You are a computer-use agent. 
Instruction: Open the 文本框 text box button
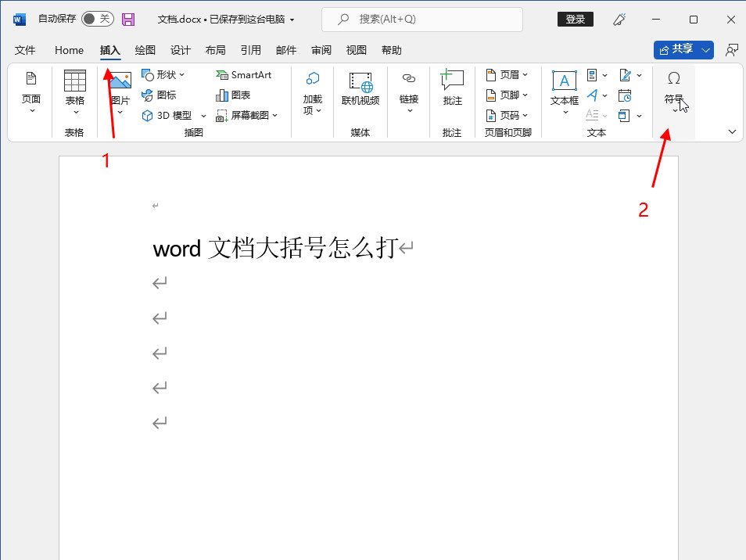[565, 93]
